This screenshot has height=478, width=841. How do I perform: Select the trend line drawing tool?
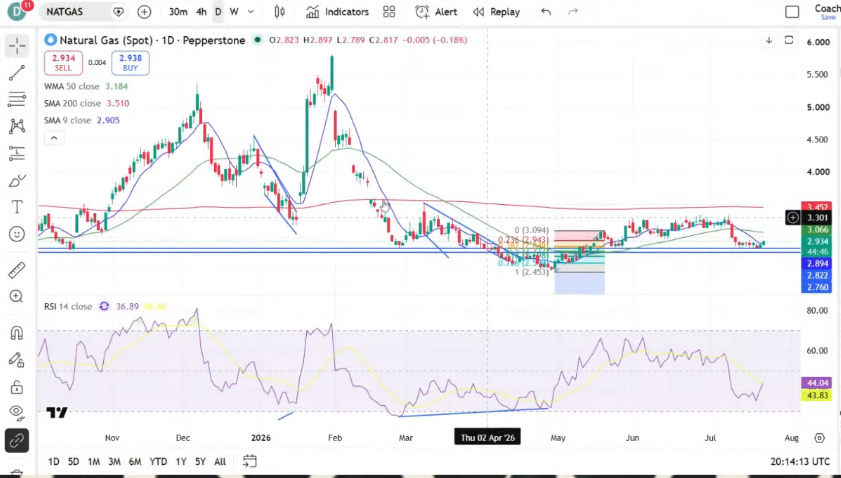17,73
